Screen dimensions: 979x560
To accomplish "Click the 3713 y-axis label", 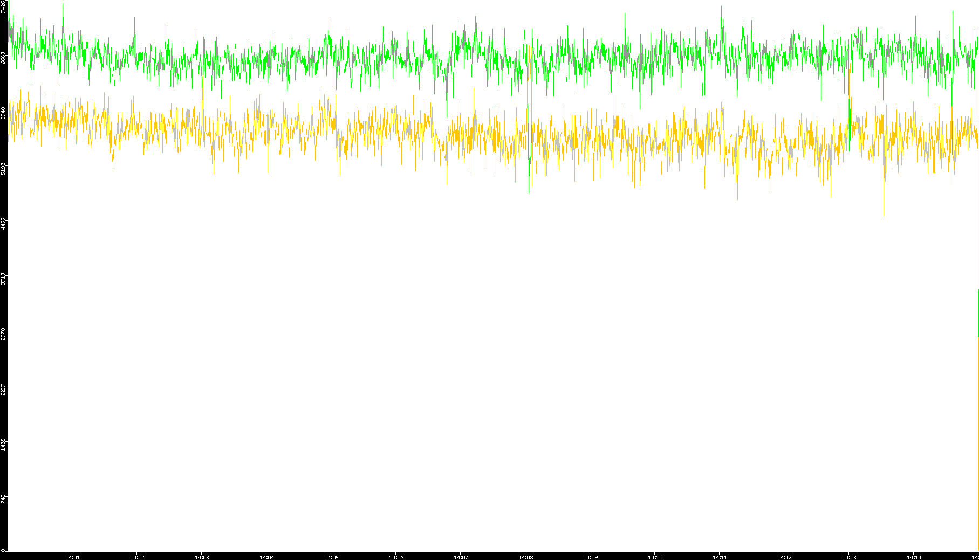I will tap(3, 280).
